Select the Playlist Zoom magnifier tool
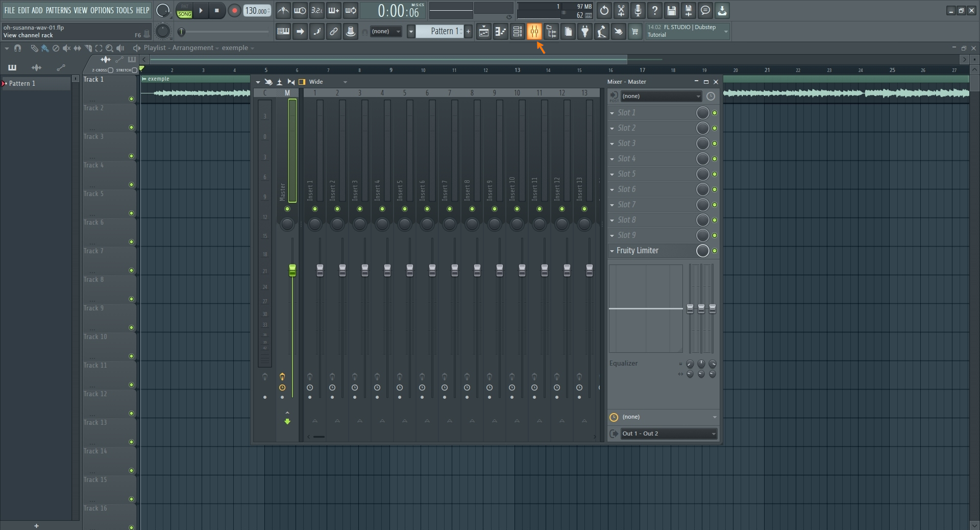The height and width of the screenshot is (530, 980). [x=109, y=48]
